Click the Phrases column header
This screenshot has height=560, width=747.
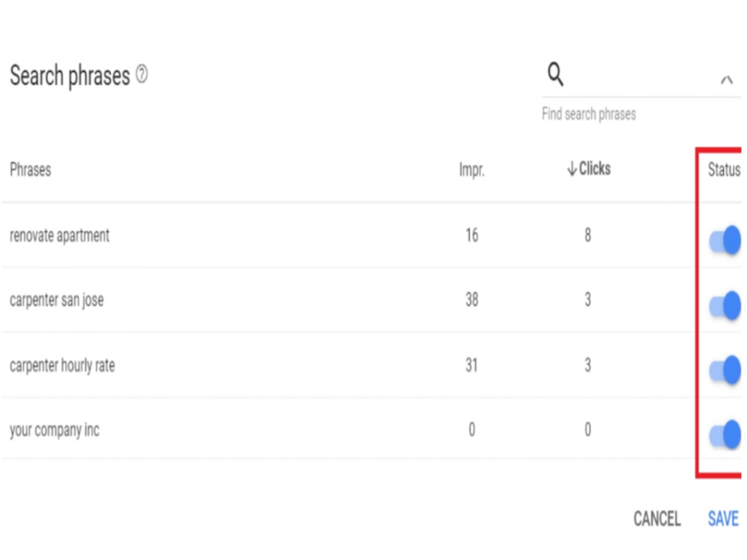[31, 169]
